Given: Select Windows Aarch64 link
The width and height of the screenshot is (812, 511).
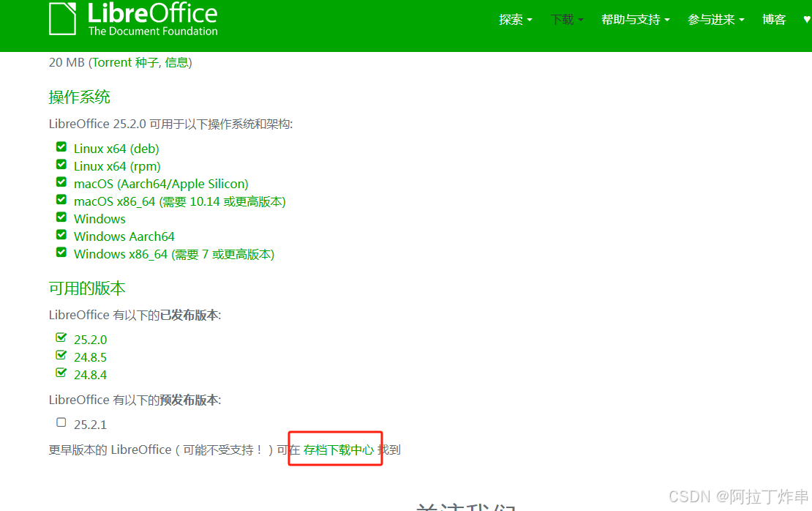Looking at the screenshot, I should (x=124, y=237).
